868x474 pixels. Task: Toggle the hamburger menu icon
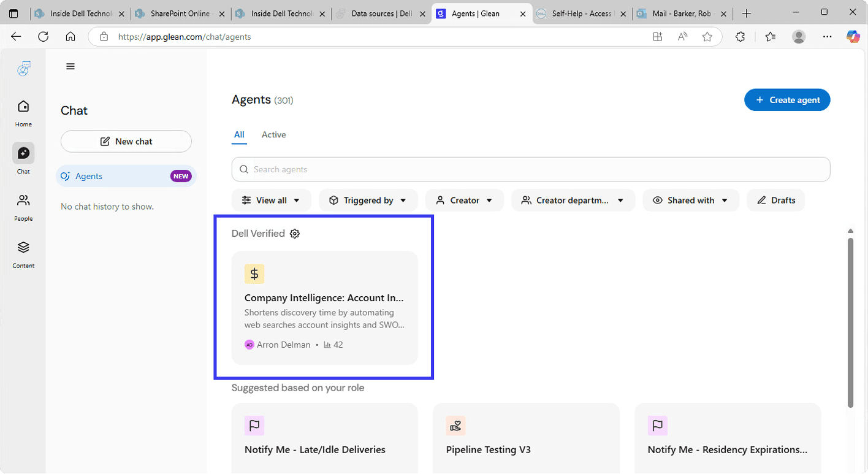click(x=70, y=66)
